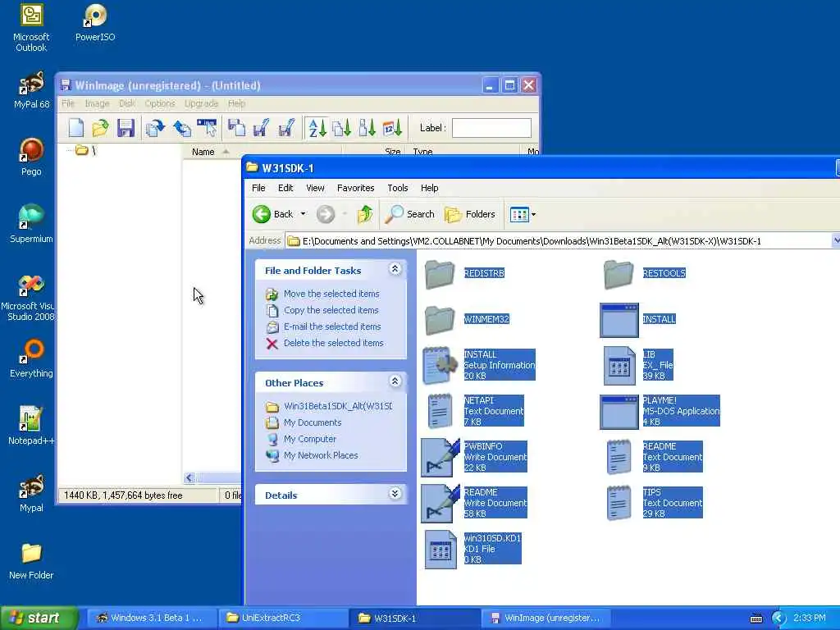The width and height of the screenshot is (840, 630).
Task: Click Move the selected items link
Action: click(331, 294)
